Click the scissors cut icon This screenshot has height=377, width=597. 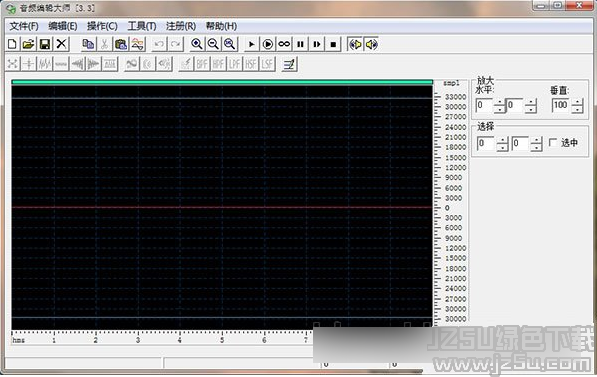coord(105,44)
